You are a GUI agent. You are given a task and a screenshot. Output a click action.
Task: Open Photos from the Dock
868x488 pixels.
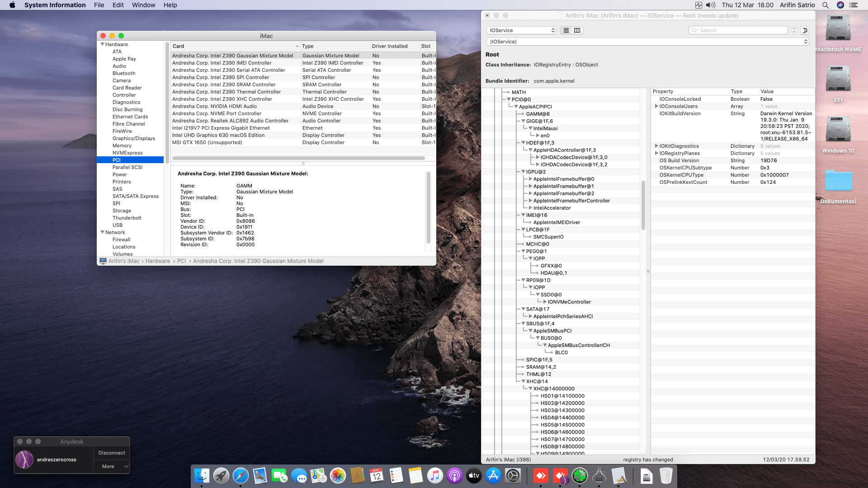coord(338,475)
